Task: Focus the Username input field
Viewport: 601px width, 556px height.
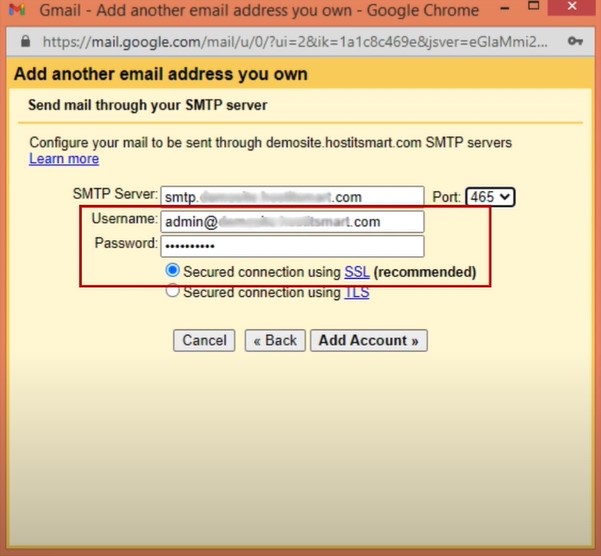Action: coord(292,221)
